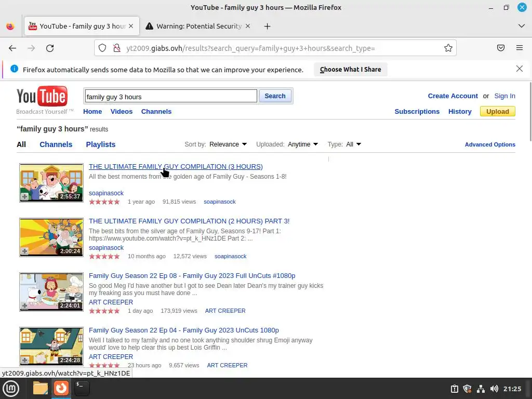The width and height of the screenshot is (532, 399).
Task: Click inside the YouTube search input field
Action: 170,96
